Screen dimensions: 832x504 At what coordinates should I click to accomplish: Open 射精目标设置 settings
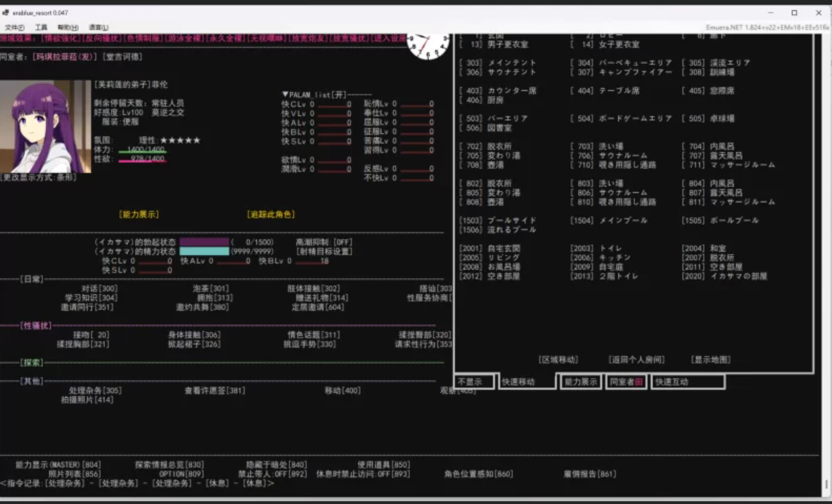(x=324, y=252)
